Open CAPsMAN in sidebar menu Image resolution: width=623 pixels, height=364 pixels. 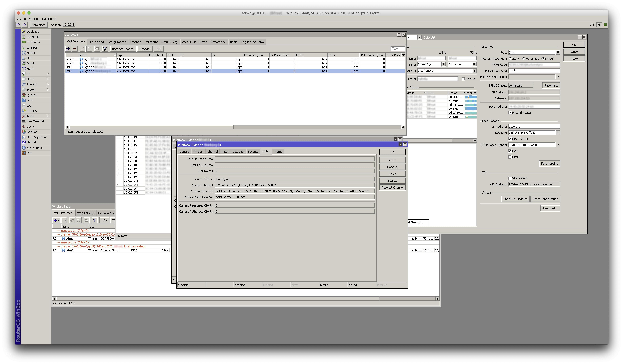tap(33, 37)
